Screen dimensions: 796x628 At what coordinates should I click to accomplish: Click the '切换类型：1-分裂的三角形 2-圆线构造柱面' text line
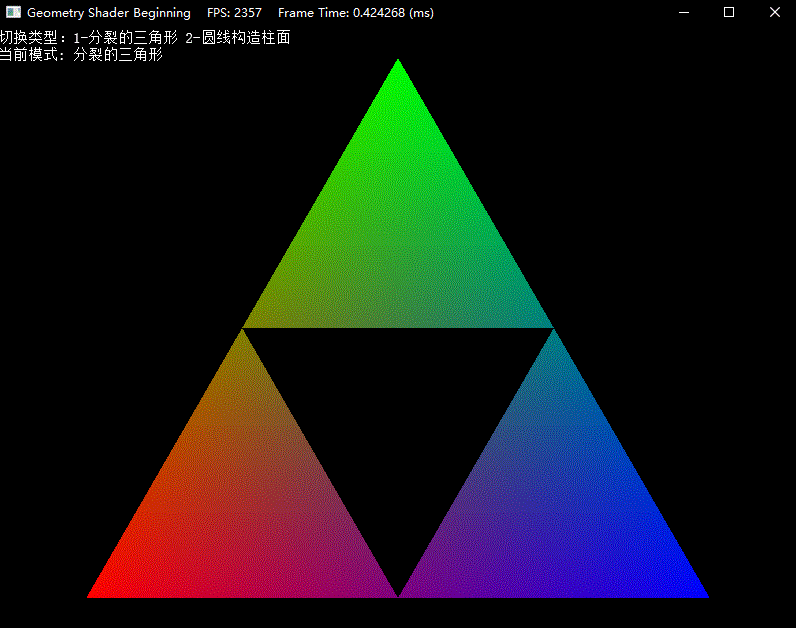pos(145,38)
